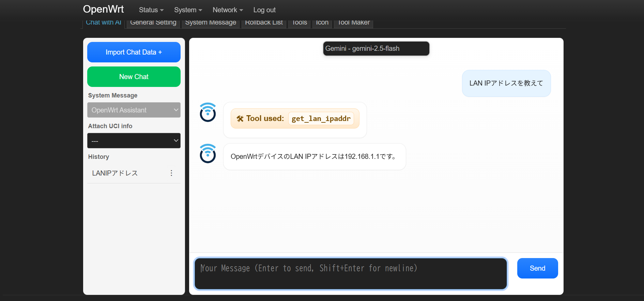Open the Tool Maker tab
644x301 pixels.
pyautogui.click(x=353, y=23)
